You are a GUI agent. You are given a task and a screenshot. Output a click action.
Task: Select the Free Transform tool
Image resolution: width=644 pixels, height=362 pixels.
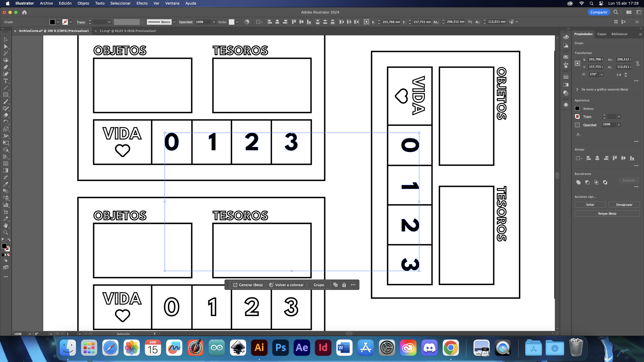(6, 143)
